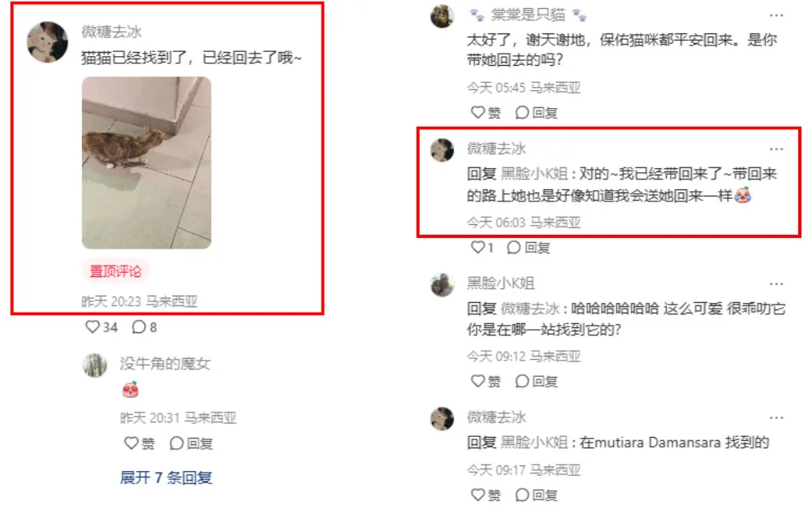Open 微糖去冰's avatar on the pinned comment
812x506 pixels.
(x=47, y=42)
